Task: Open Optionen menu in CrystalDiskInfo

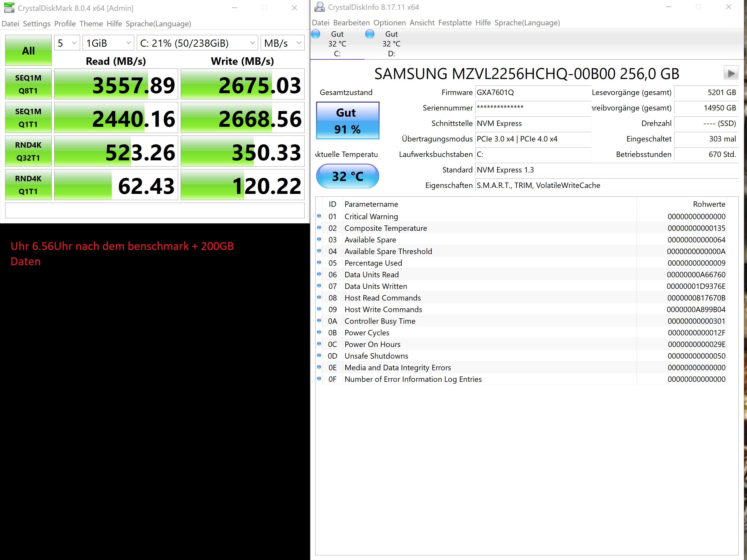Action: click(x=389, y=23)
